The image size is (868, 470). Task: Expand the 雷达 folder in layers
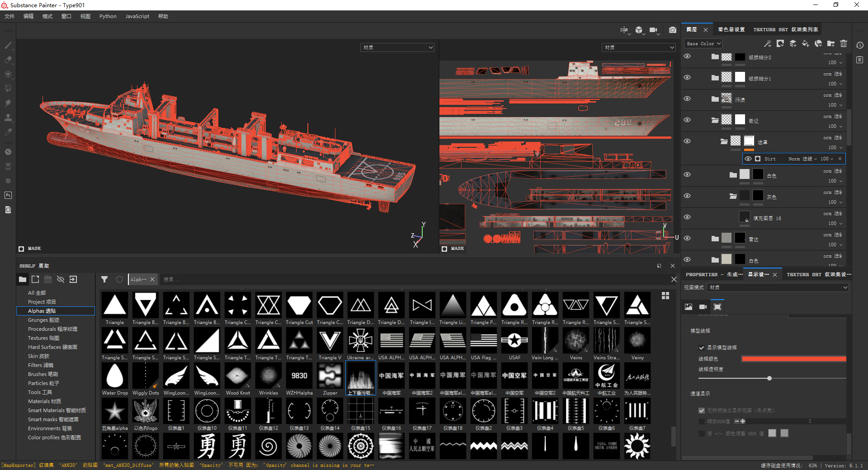715,239
